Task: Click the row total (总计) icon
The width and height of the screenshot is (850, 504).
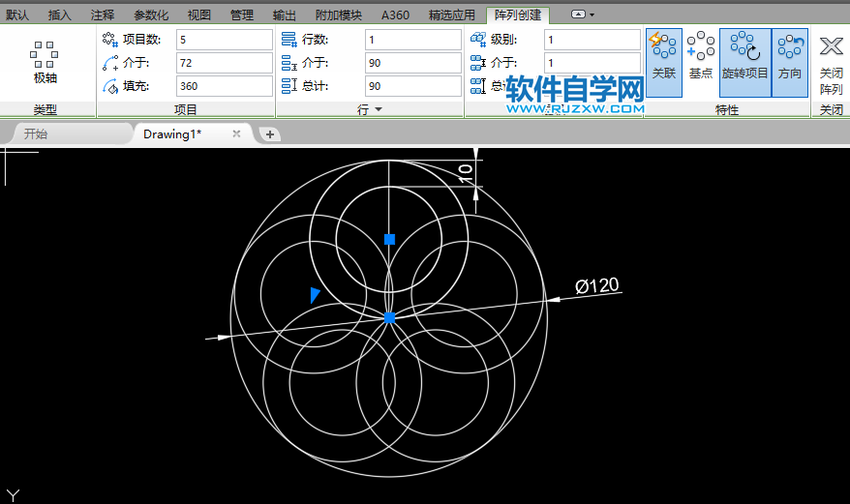Action: 288,86
